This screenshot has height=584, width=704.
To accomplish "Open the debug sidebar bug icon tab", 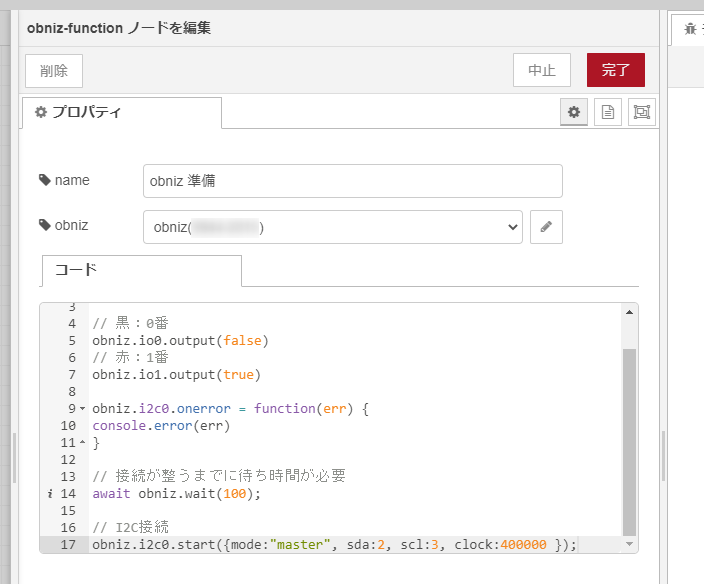I will pyautogui.click(x=689, y=29).
